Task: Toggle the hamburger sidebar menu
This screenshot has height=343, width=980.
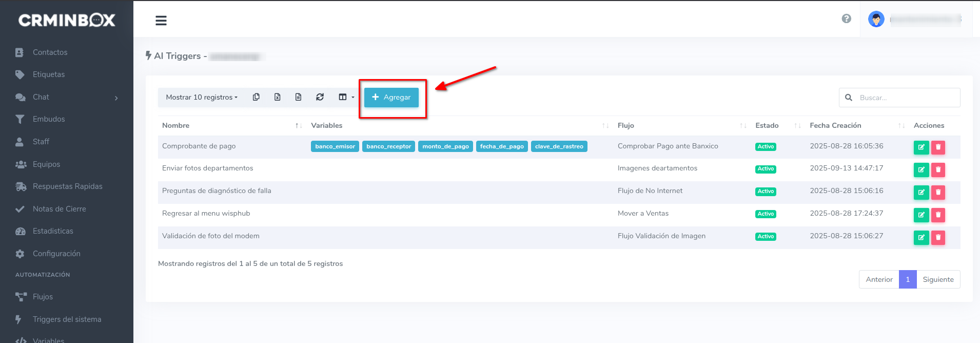Action: 161,21
